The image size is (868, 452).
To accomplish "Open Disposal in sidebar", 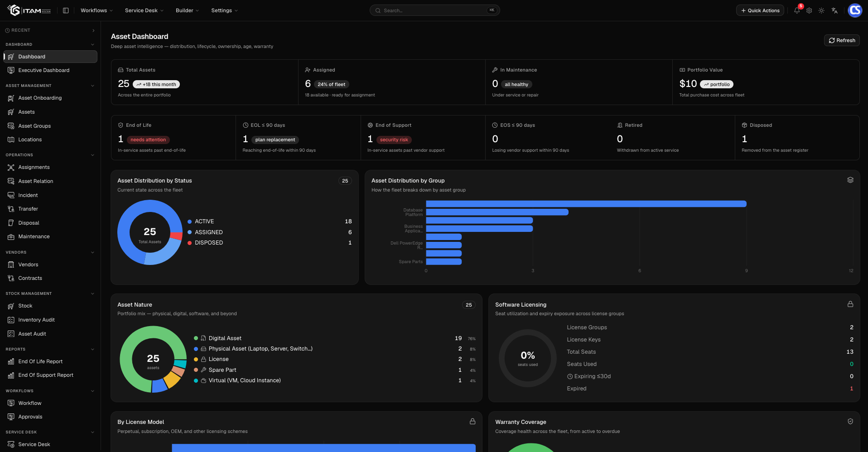I will point(50,223).
